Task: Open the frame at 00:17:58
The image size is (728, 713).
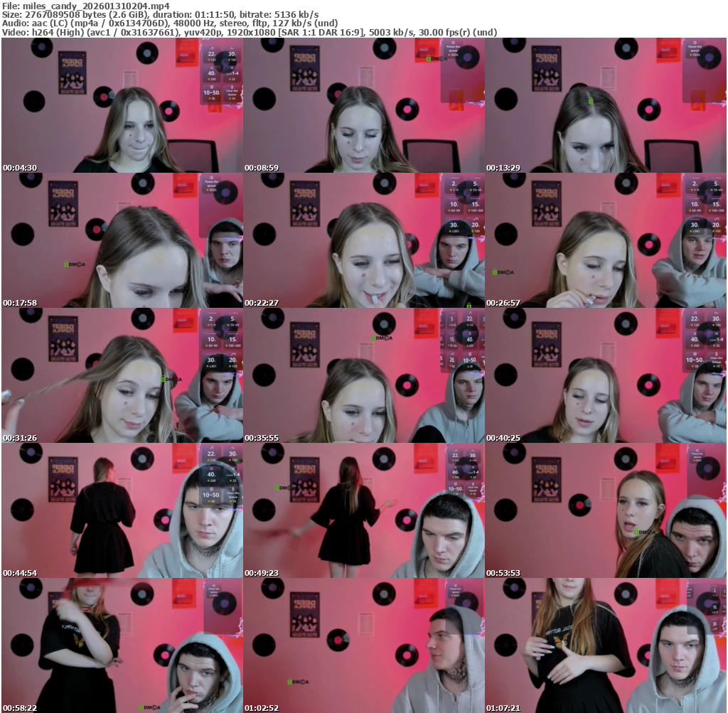Action: pos(122,240)
